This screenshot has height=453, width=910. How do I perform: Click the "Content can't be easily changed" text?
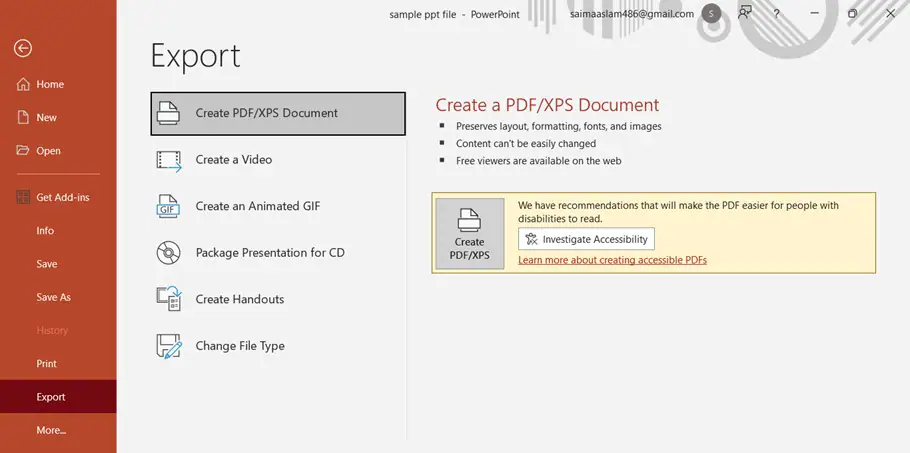click(526, 143)
